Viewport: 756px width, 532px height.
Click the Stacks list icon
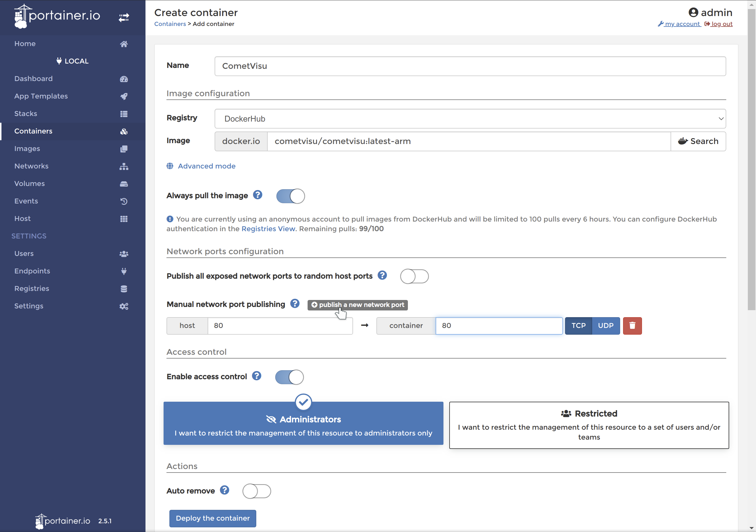(124, 114)
